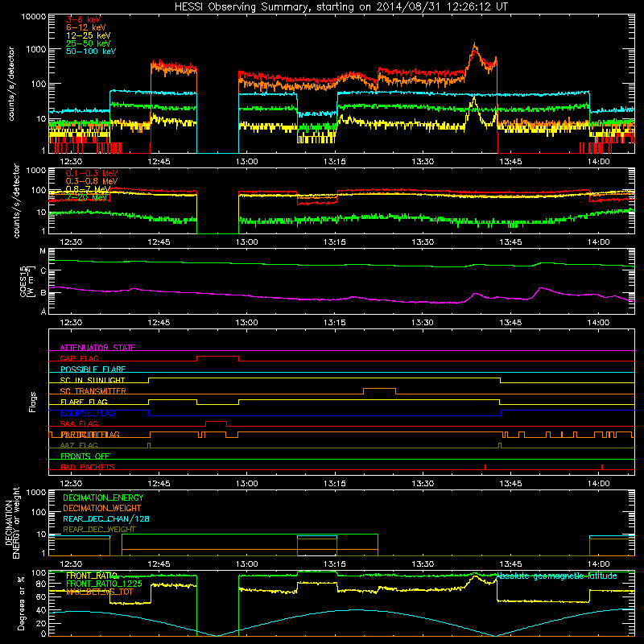Select the blue ECLIPSE_FLAG label

tap(88, 413)
